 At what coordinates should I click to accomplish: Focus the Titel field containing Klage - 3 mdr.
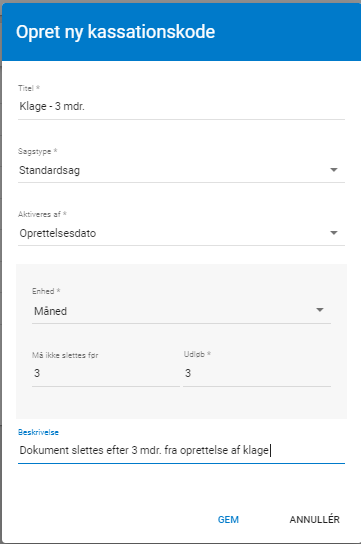(181, 107)
